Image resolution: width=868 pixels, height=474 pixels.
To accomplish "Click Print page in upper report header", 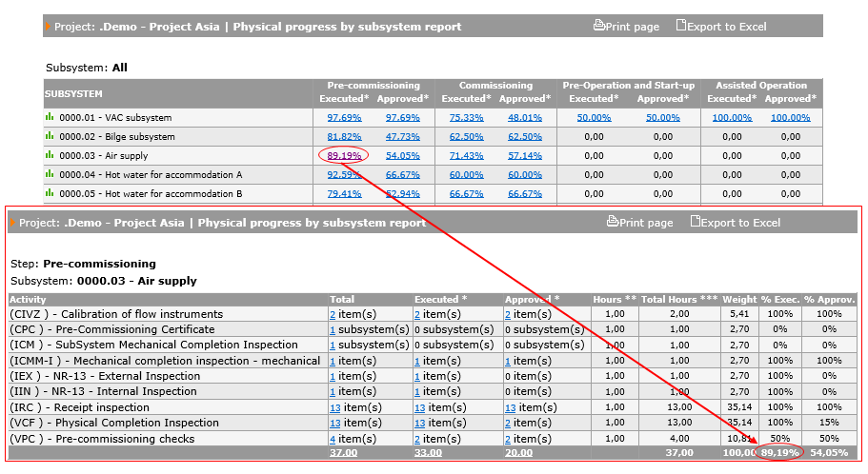I will [x=626, y=26].
